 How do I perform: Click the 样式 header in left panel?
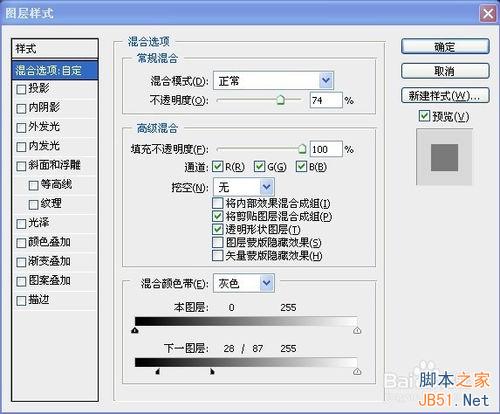tap(55, 49)
